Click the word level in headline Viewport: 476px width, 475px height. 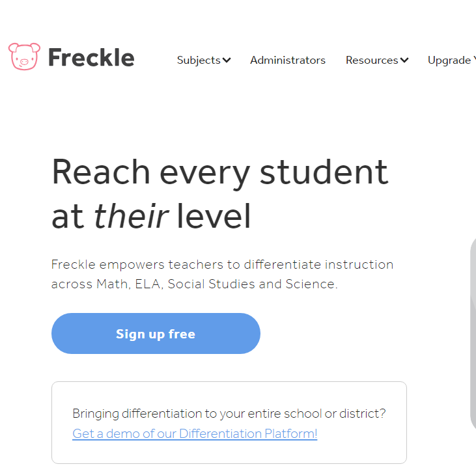point(214,216)
